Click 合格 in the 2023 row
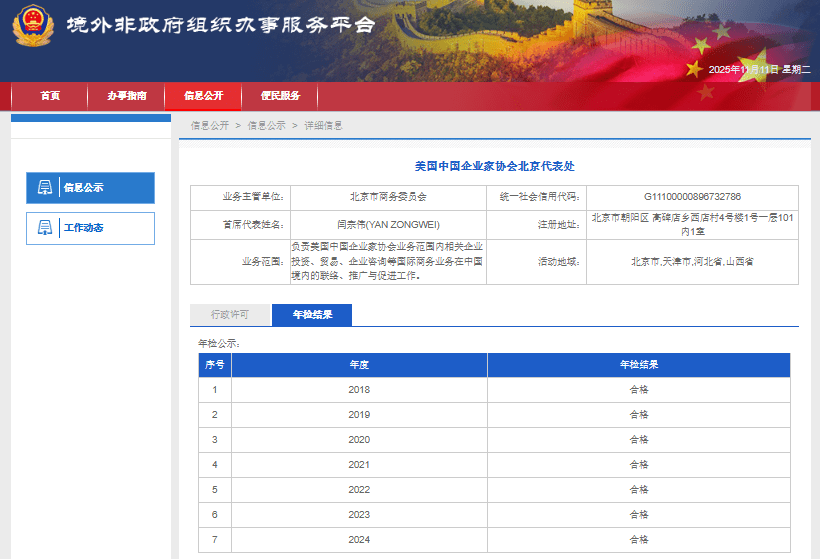 (639, 515)
